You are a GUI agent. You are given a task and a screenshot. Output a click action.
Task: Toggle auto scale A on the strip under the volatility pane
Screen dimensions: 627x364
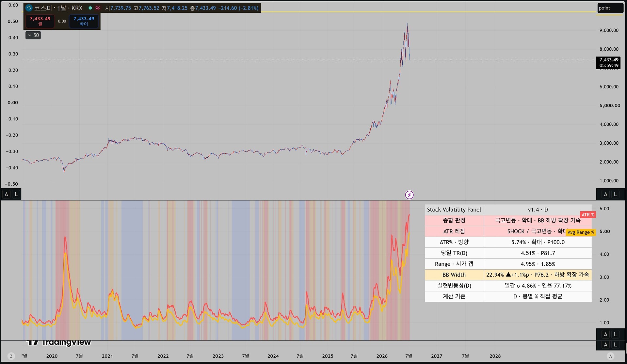click(x=605, y=345)
